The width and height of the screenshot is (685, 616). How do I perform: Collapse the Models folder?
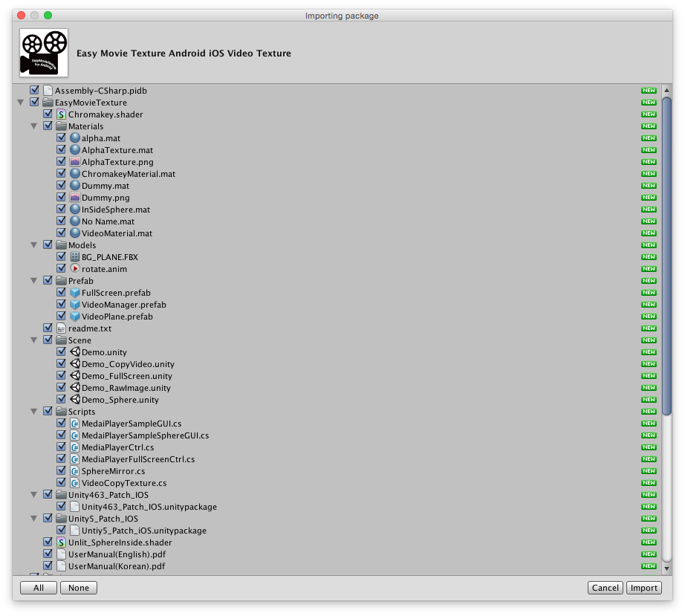[x=33, y=245]
